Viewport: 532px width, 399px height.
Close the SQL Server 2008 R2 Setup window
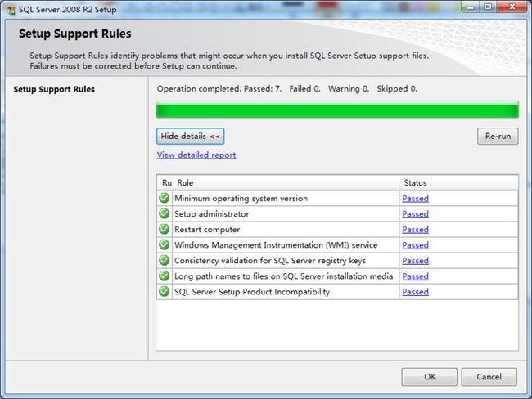click(512, 7)
